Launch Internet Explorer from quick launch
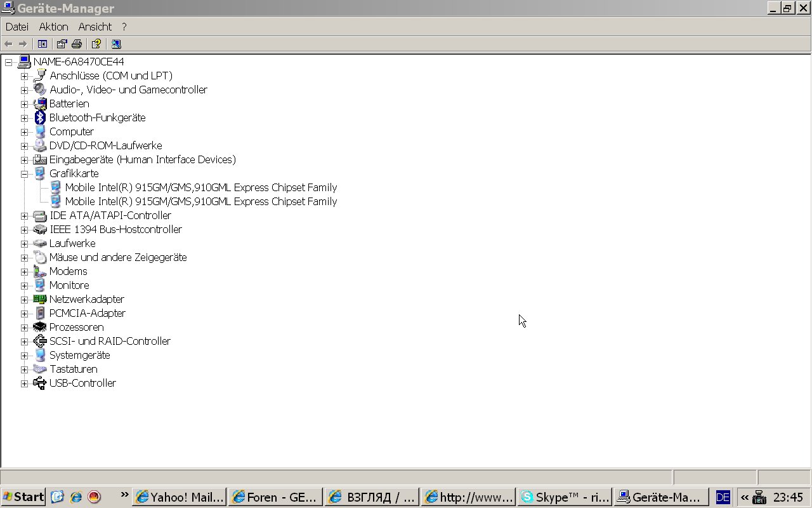The height and width of the screenshot is (508, 812). 76,497
